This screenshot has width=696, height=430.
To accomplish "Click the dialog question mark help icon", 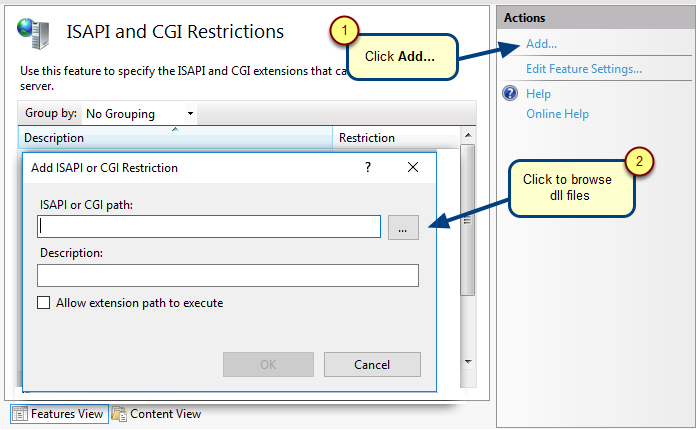I will [x=368, y=167].
